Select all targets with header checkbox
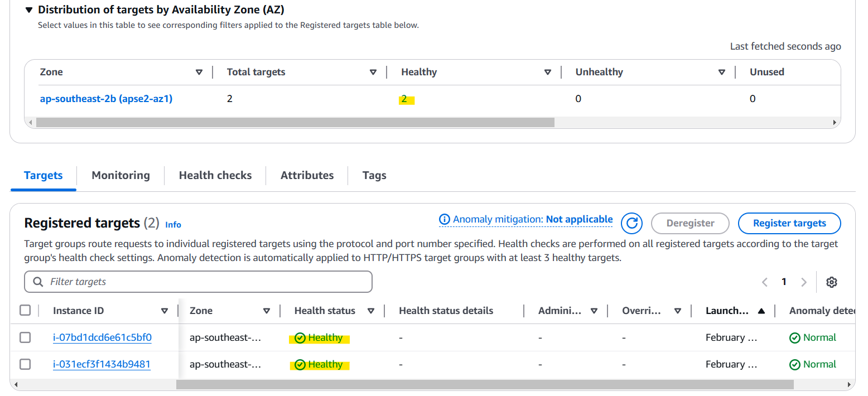This screenshot has width=868, height=396. click(25, 310)
